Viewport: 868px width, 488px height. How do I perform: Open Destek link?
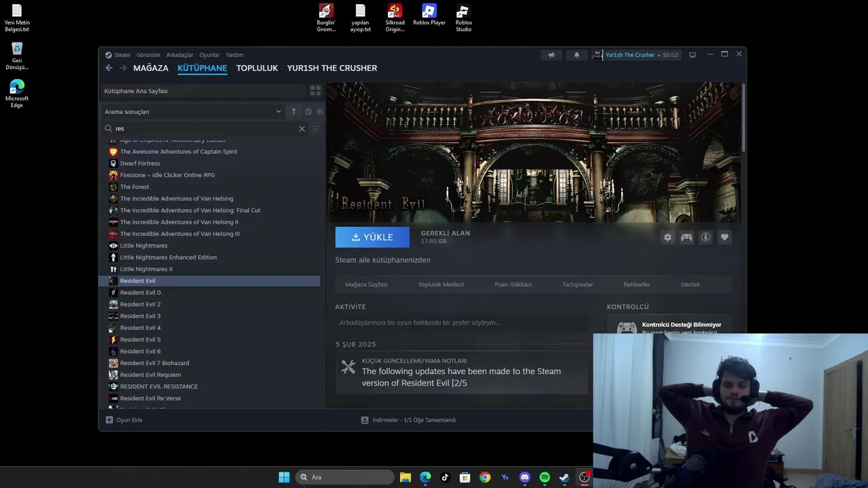coord(690,285)
